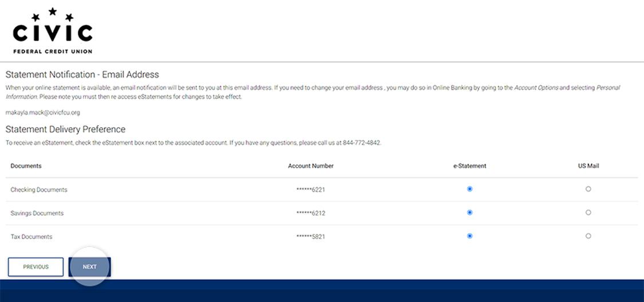This screenshot has width=644, height=302.
Task: Click phone number 844-772-4842
Action: [361, 143]
